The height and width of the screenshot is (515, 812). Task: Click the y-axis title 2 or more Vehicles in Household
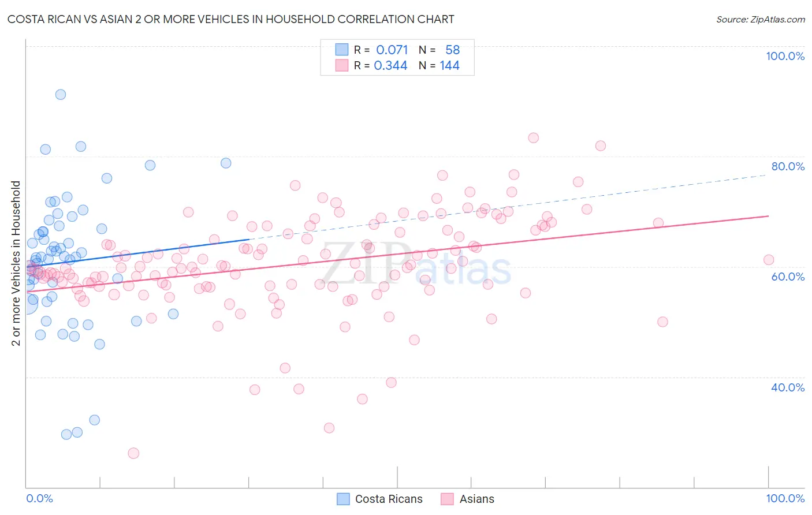click(x=16, y=263)
